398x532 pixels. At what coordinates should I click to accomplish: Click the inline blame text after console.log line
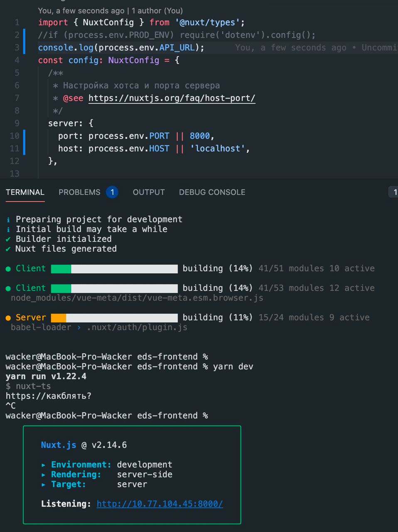pos(316,48)
